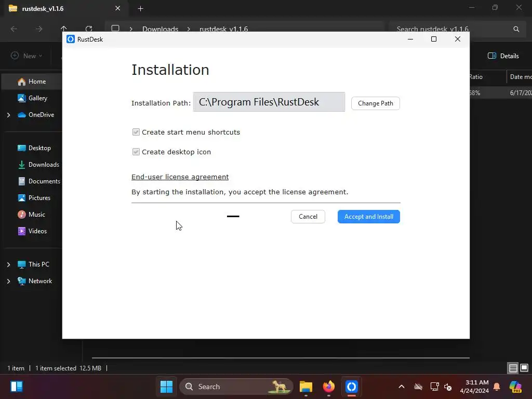Image resolution: width=532 pixels, height=399 pixels.
Task: Click the Home house icon in sidebar
Action: [x=21, y=82]
